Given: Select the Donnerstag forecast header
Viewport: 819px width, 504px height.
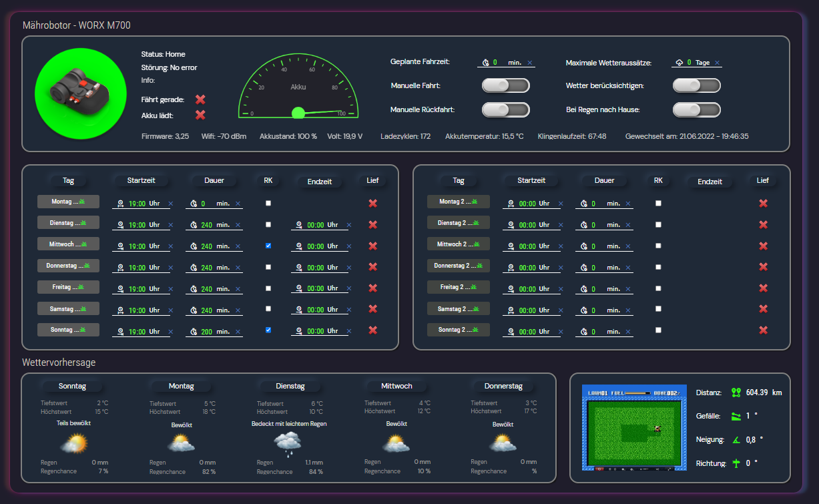Looking at the screenshot, I should pos(502,386).
